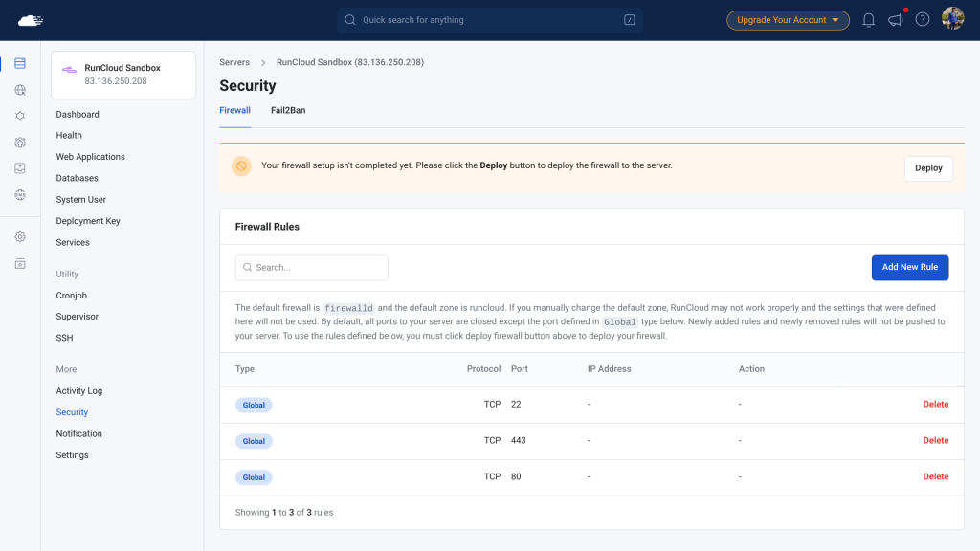This screenshot has height=551, width=980.
Task: Click the Servers breadcrumb link
Action: pos(234,62)
